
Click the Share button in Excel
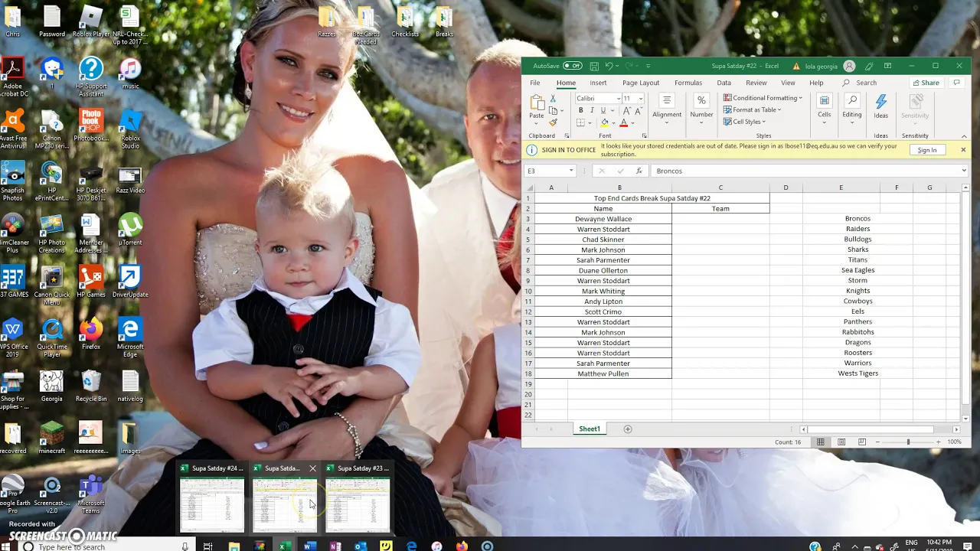[926, 83]
